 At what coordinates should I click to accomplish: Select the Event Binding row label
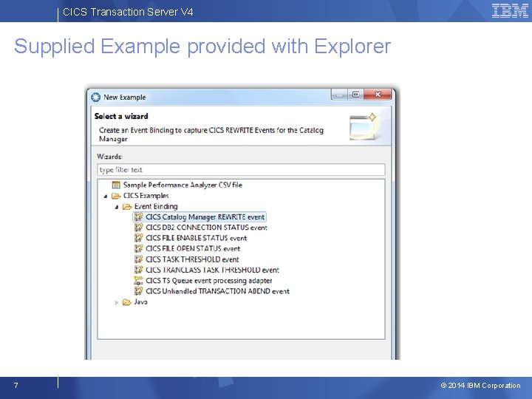coord(156,206)
